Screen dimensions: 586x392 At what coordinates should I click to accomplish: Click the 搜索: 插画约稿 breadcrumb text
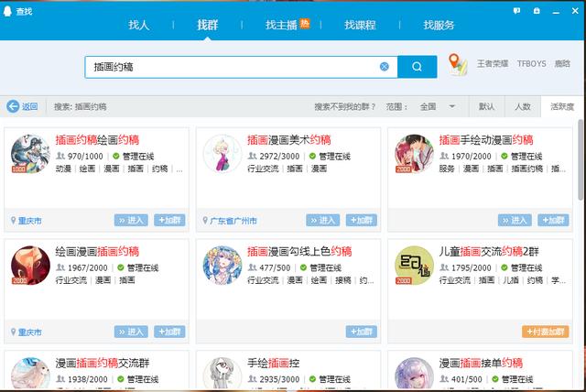pyautogui.click(x=80, y=106)
